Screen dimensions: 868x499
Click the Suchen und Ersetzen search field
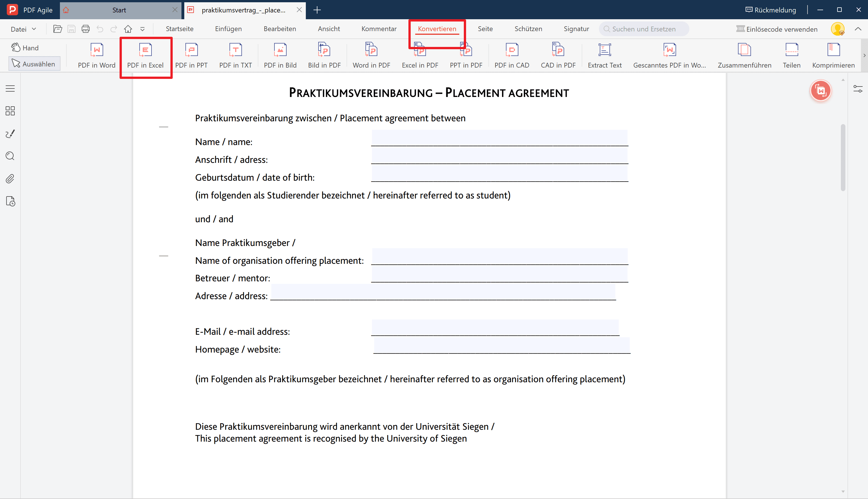tap(644, 29)
